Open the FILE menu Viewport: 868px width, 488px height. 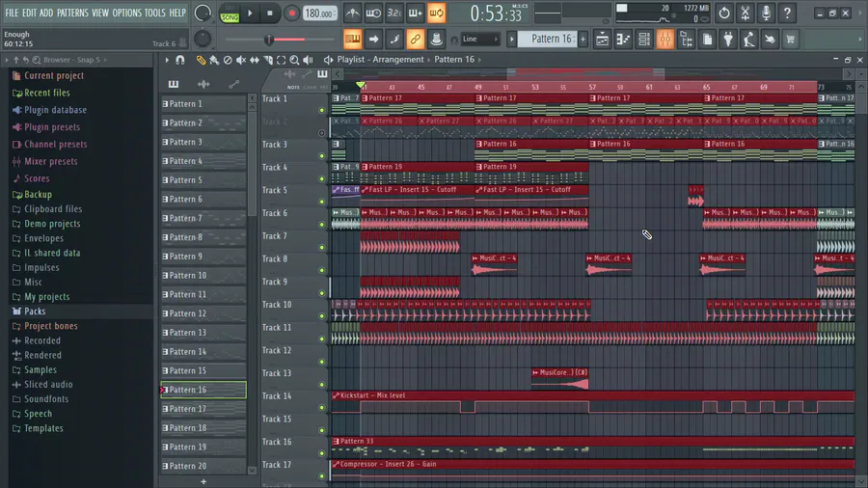[x=12, y=13]
